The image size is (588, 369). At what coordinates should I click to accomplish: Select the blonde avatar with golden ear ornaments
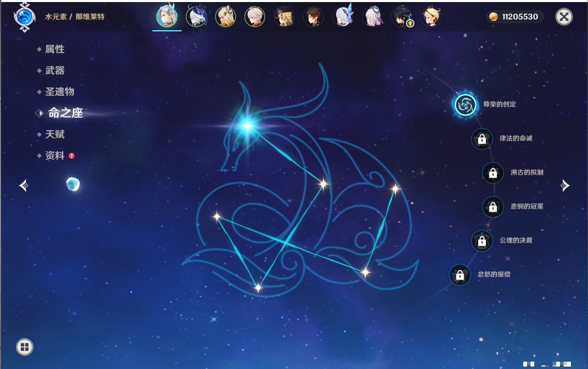click(226, 17)
